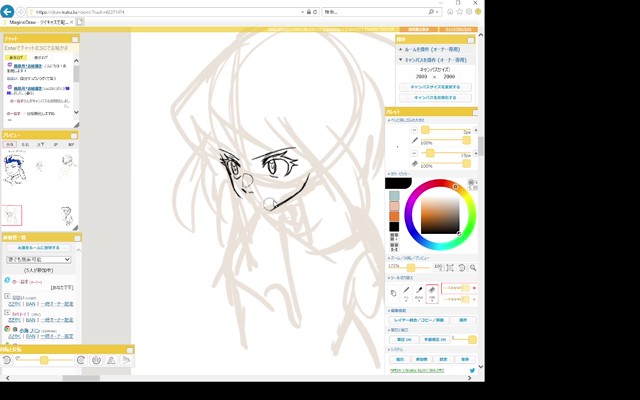
Task: Collapse pen and eraser size section
Action: tap(406, 120)
